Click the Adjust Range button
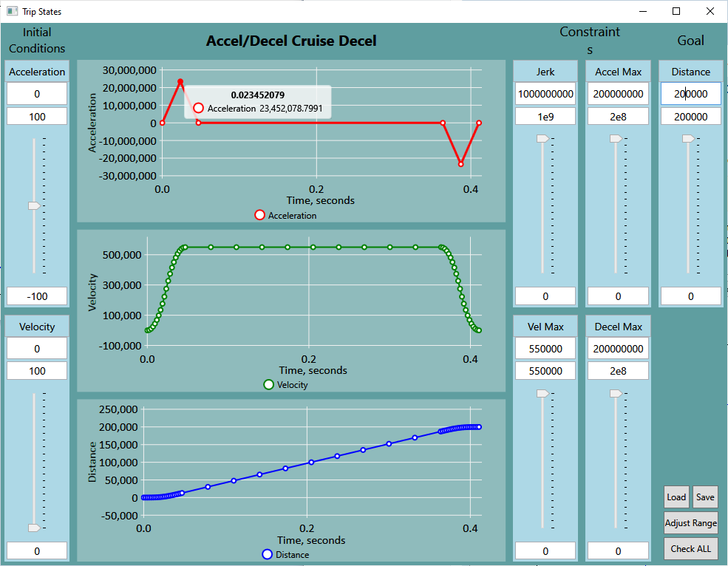 tap(690, 522)
